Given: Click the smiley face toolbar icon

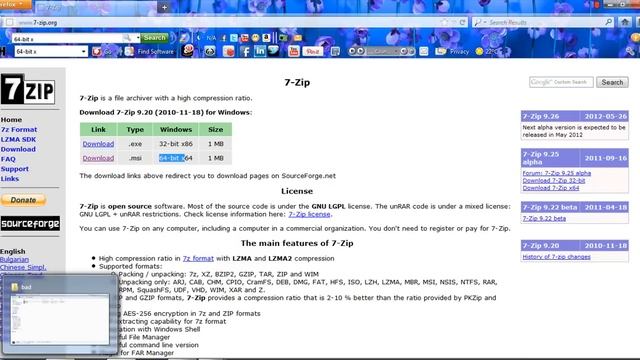Looking at the screenshot, I should [255, 38].
